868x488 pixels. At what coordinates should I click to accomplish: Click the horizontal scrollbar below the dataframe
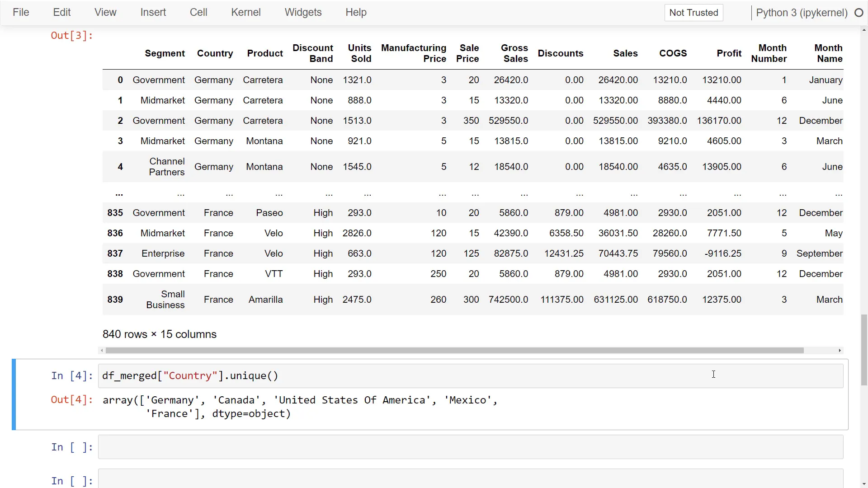click(x=452, y=351)
